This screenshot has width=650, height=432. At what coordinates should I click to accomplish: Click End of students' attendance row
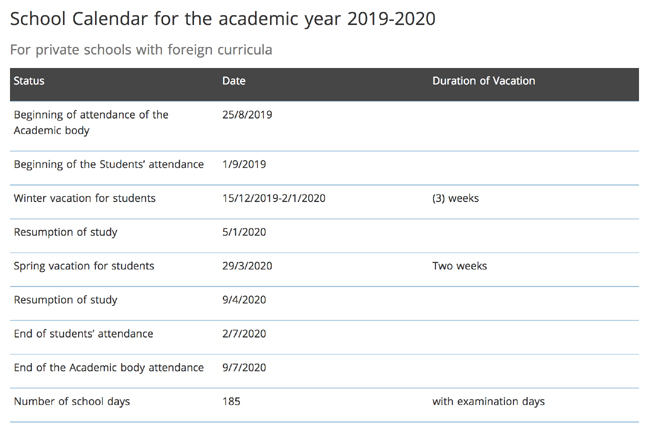coord(324,337)
